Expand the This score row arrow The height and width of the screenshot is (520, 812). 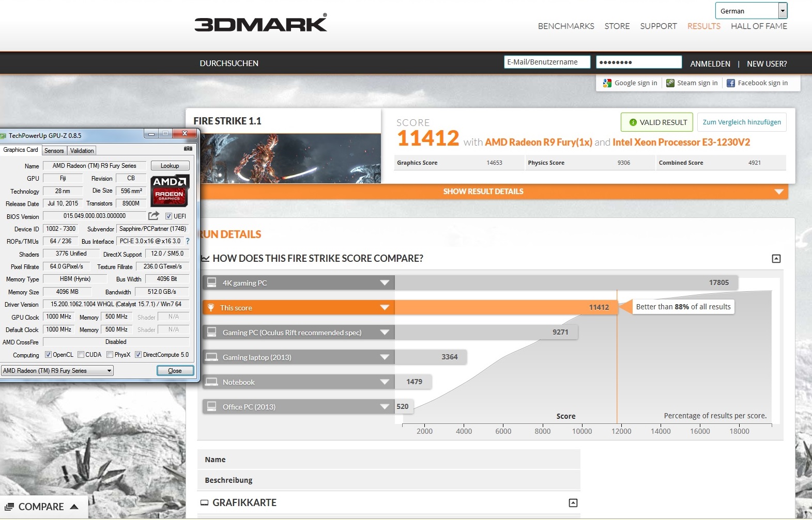coord(384,307)
